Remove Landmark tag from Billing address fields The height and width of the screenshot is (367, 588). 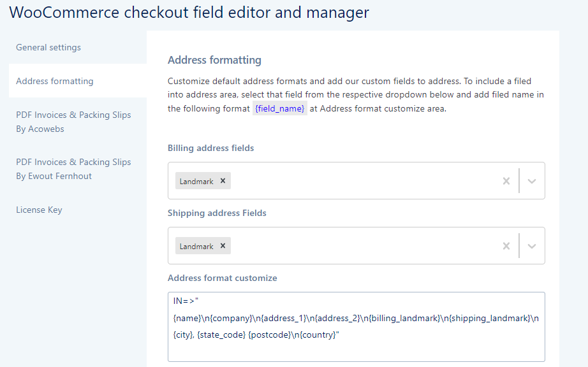pyautogui.click(x=223, y=181)
